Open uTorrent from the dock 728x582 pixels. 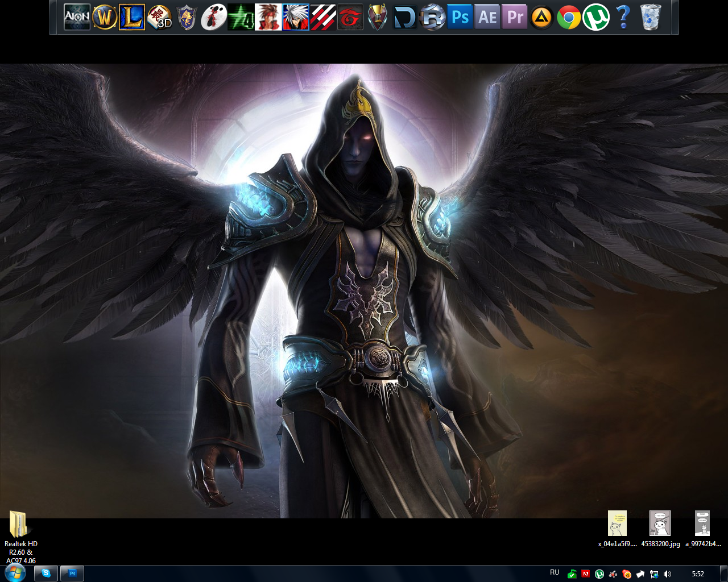pyautogui.click(x=596, y=17)
